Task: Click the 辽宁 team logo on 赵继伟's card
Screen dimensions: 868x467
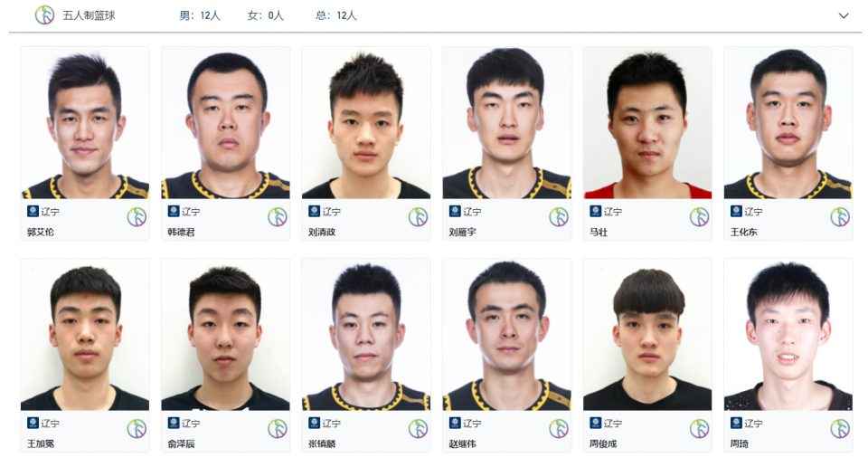Action: coord(455,423)
